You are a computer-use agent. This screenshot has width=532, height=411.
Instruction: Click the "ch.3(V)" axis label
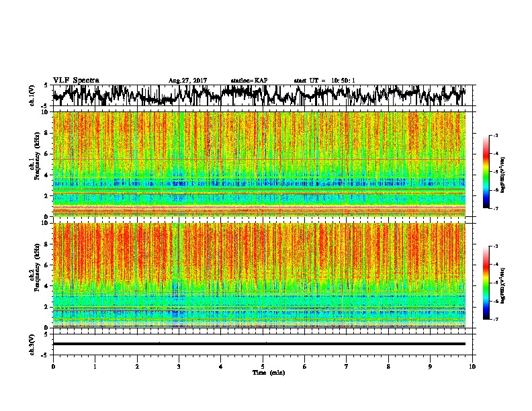32,345
